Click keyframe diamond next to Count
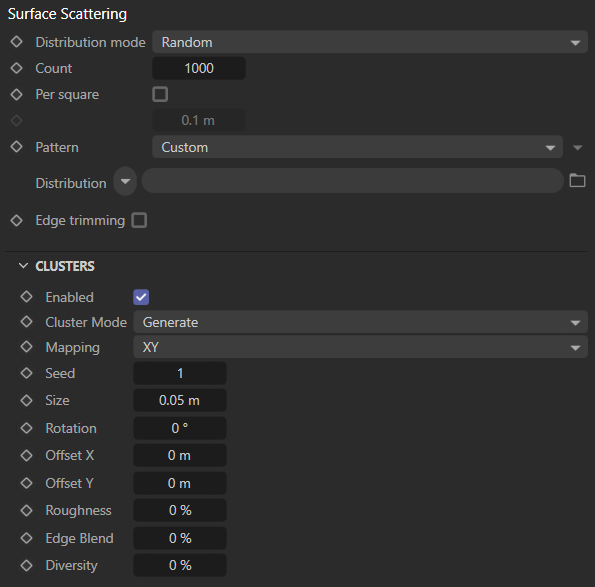This screenshot has width=595, height=587. click(17, 68)
